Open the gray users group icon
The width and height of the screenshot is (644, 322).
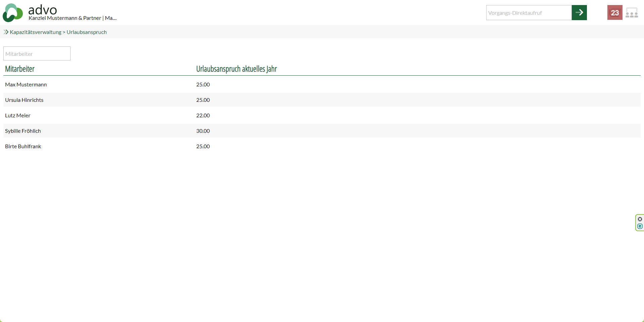tap(632, 13)
